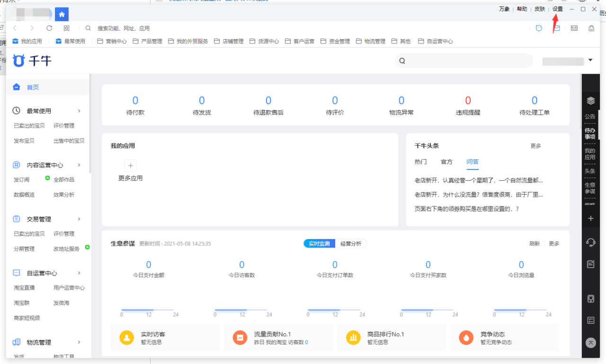The height and width of the screenshot is (364, 606).
Task: Click the blue home tab icon
Action: pos(62,14)
